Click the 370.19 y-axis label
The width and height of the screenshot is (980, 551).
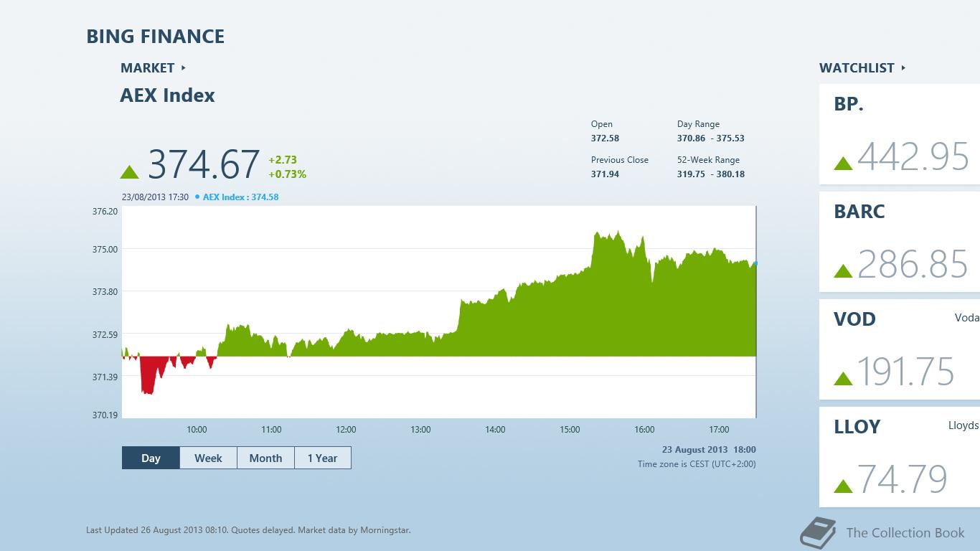click(x=105, y=415)
